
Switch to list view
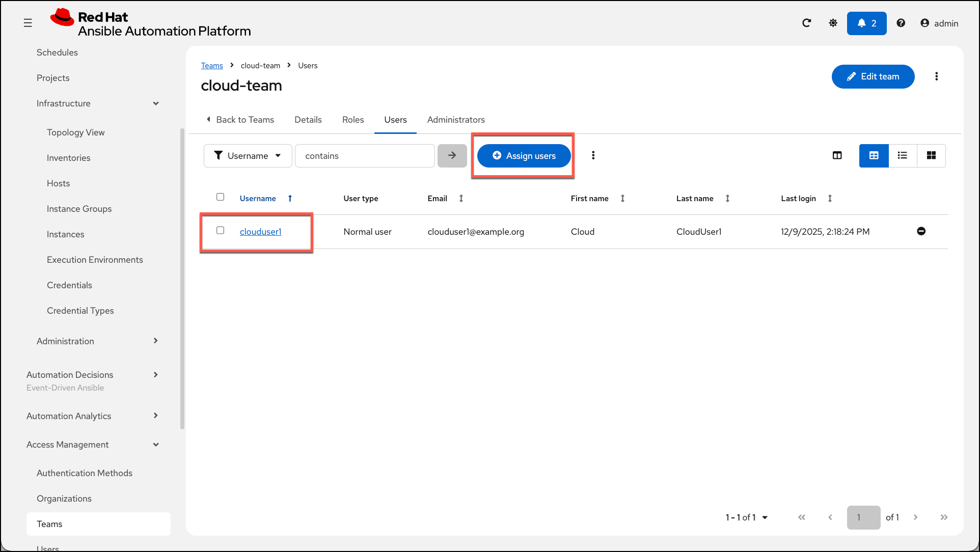click(x=902, y=156)
